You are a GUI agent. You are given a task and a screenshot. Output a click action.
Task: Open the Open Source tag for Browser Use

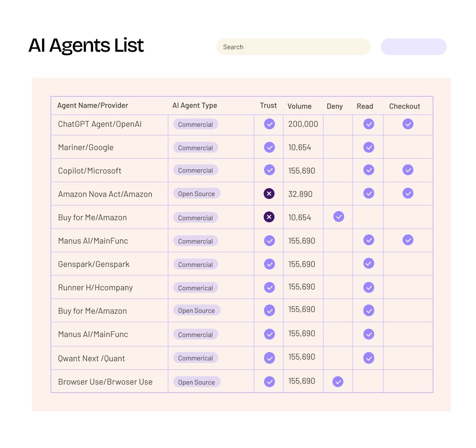coord(196,382)
